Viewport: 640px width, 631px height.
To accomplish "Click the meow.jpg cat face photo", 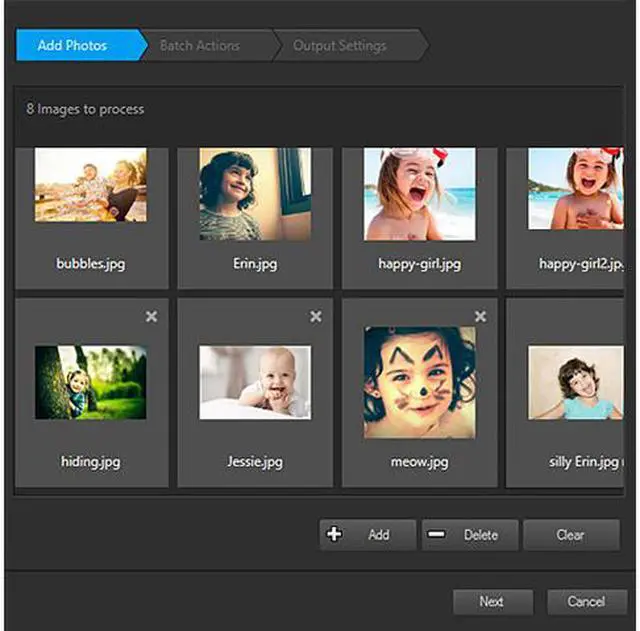I will click(419, 382).
